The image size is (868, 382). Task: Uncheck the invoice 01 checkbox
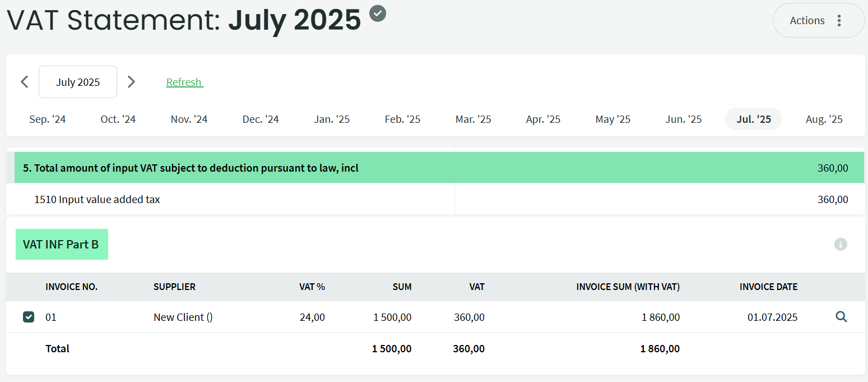(29, 317)
